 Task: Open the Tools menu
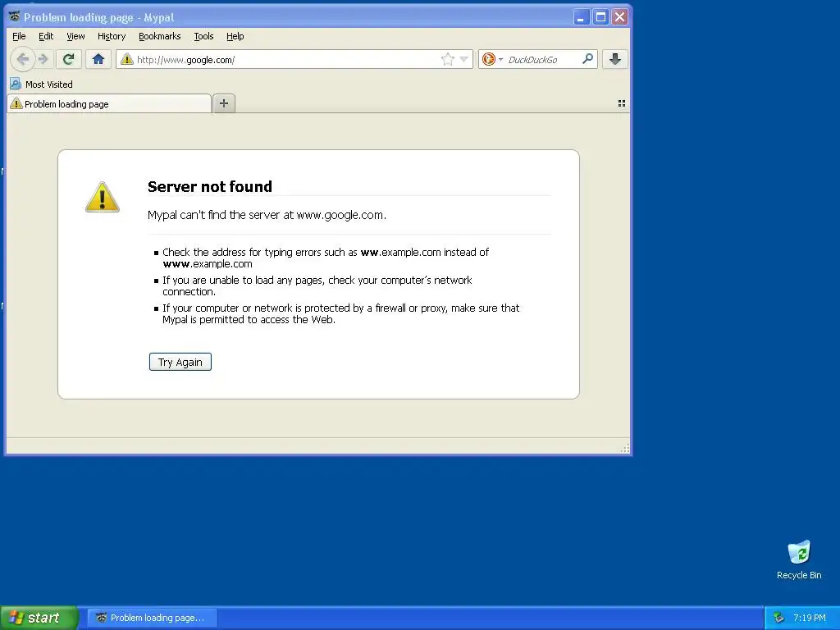pyautogui.click(x=203, y=36)
